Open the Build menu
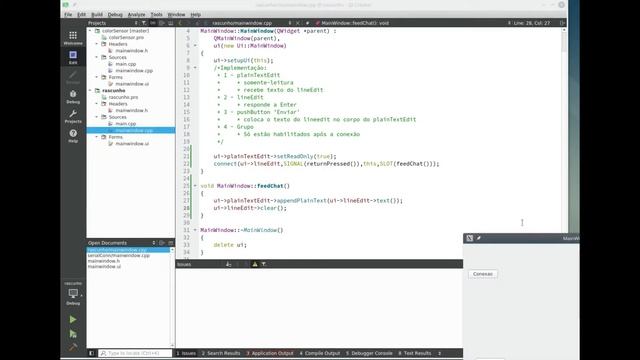Screen dimensions: 640x360 [x=97, y=14]
